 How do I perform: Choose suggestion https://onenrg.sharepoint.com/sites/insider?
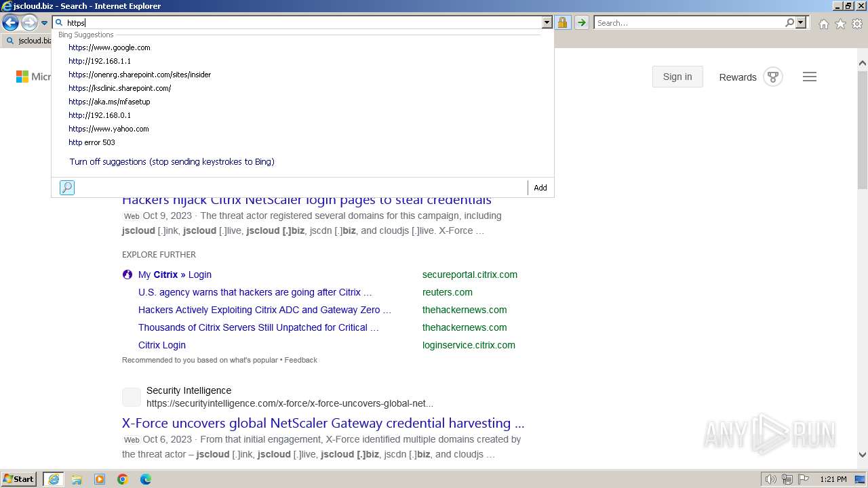(140, 75)
